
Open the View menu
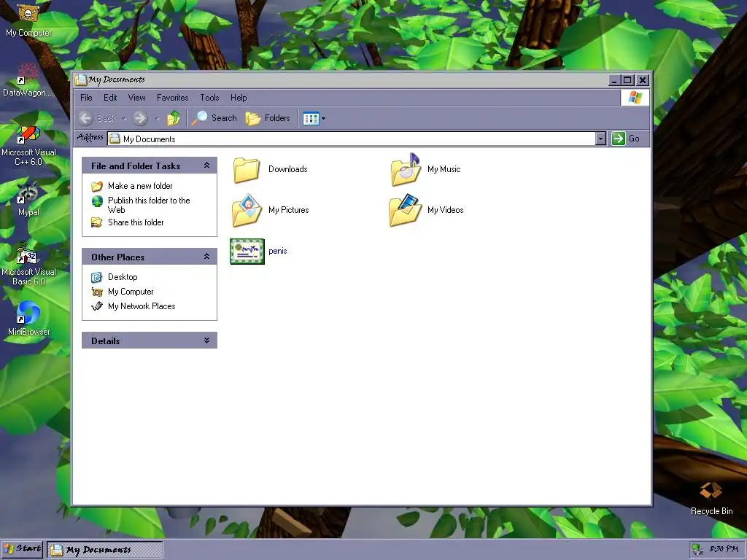136,98
